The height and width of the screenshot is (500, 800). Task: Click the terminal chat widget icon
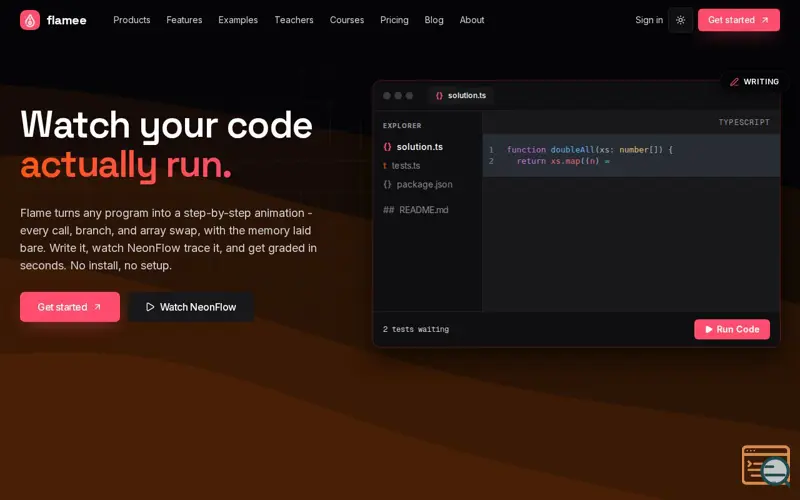point(766,465)
